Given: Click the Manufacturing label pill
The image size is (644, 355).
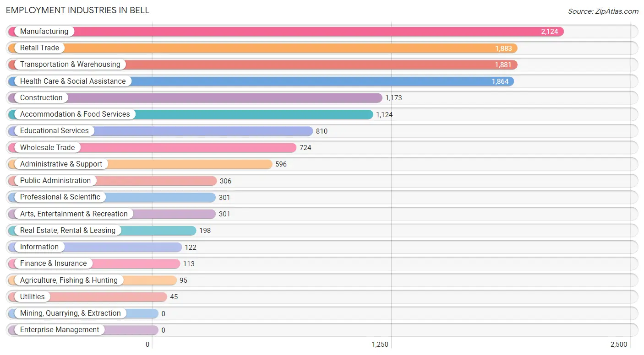Looking at the screenshot, I should 41,32.
